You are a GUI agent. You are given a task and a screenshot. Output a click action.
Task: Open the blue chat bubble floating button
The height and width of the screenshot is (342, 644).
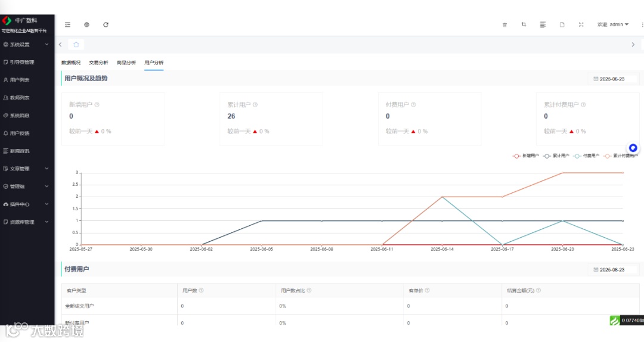point(633,148)
